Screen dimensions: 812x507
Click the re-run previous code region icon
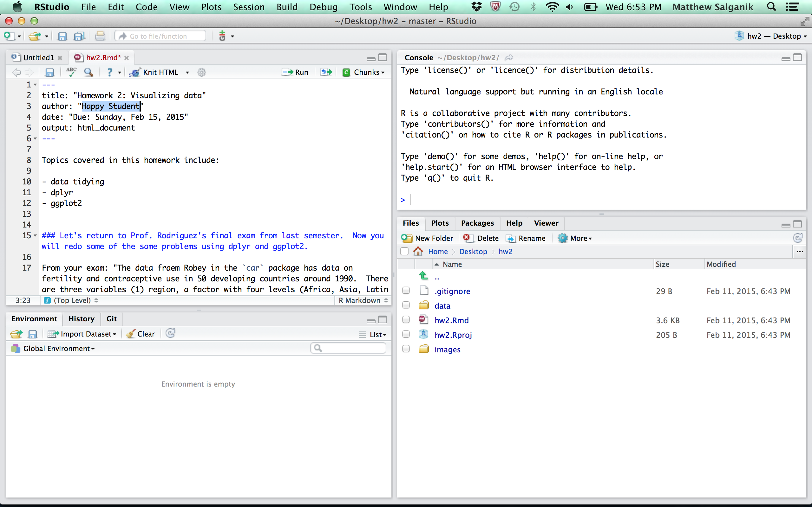coord(326,72)
